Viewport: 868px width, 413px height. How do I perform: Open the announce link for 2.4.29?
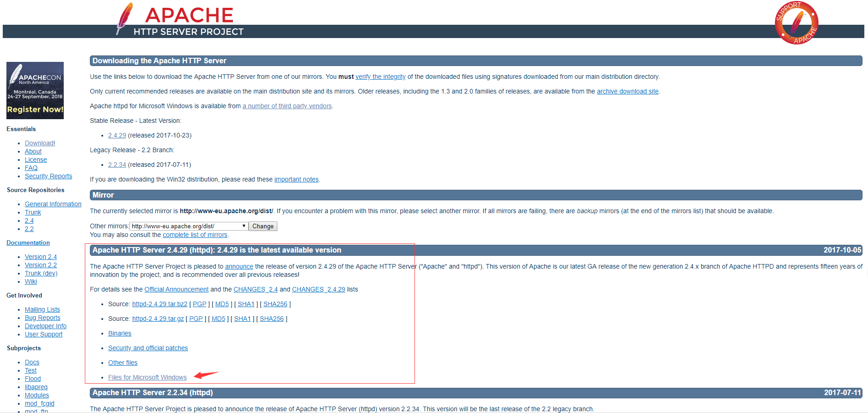click(239, 266)
